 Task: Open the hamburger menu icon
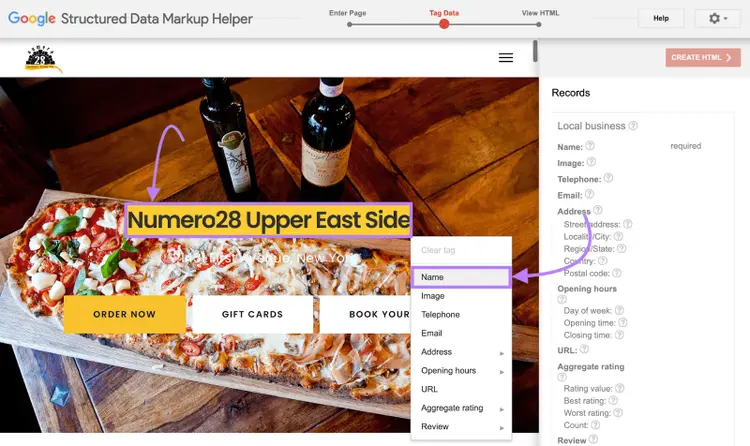506,57
